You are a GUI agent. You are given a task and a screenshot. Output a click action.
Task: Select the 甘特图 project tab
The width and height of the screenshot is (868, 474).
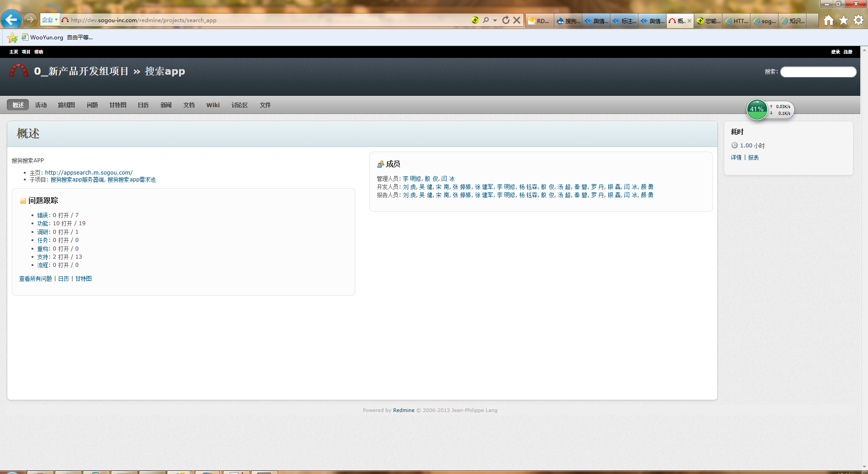118,105
